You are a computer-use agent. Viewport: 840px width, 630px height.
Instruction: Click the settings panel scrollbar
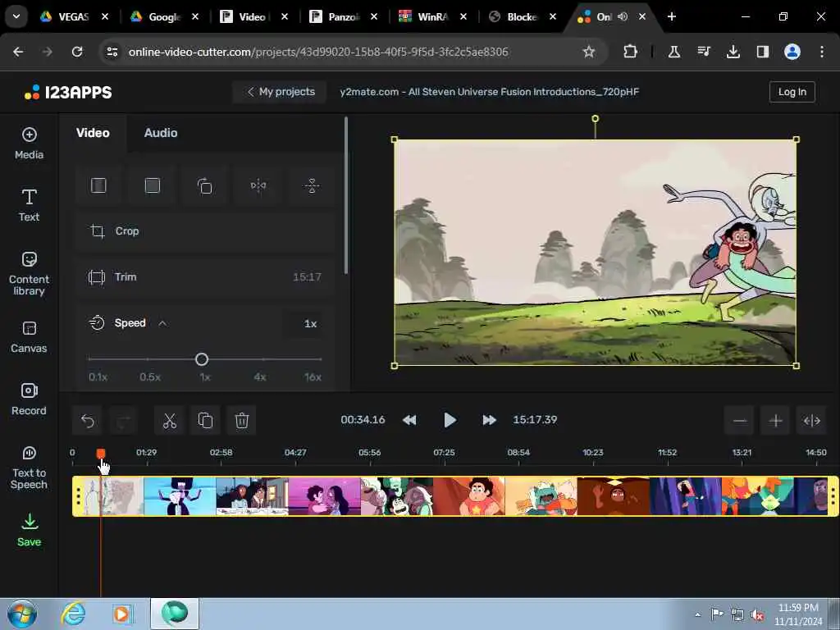click(346, 195)
